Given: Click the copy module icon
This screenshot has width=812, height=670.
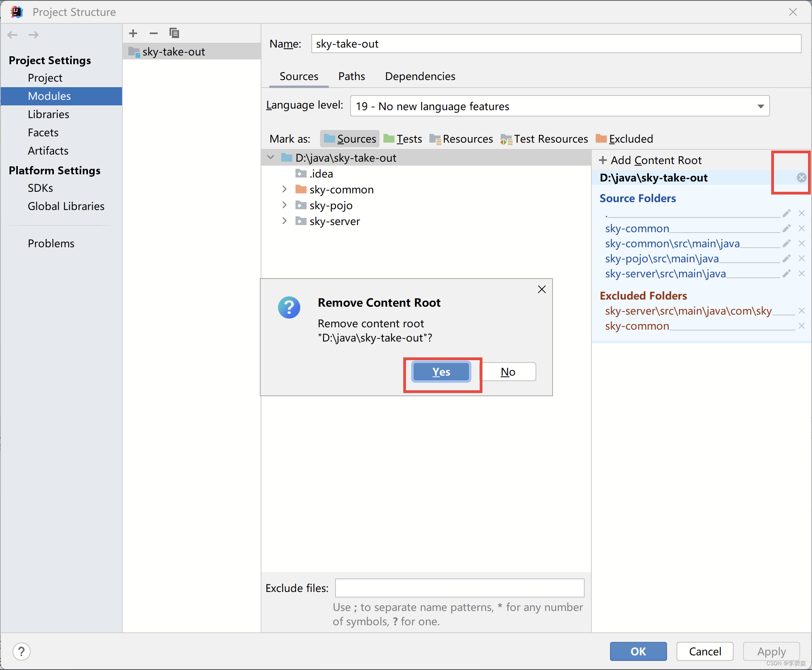Looking at the screenshot, I should point(174,33).
